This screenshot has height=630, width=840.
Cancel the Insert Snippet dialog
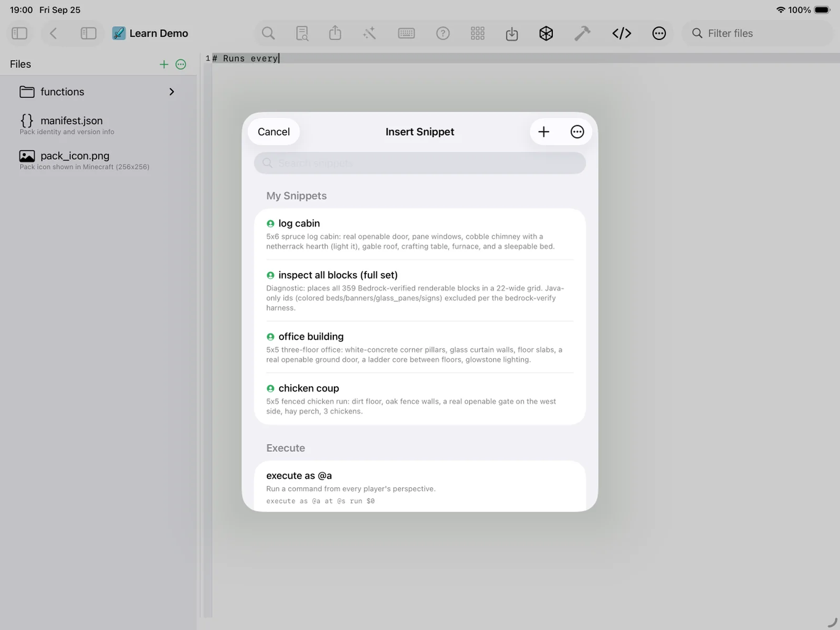274,132
